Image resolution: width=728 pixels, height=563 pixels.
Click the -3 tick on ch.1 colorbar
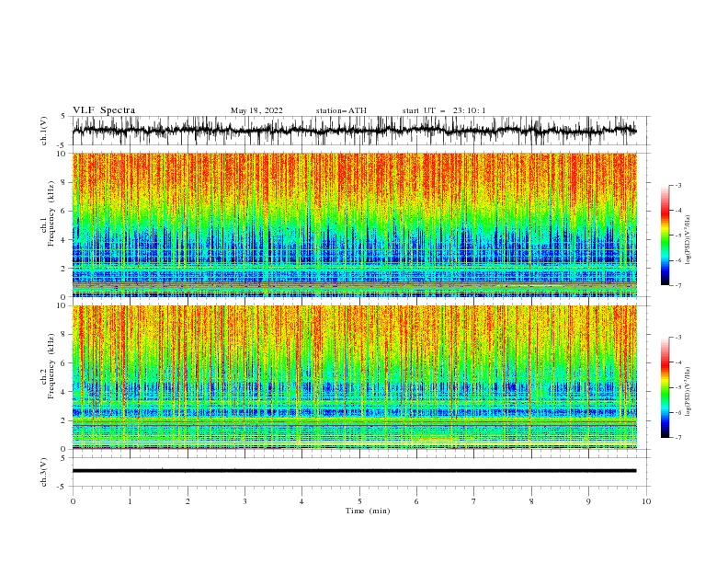[677, 185]
